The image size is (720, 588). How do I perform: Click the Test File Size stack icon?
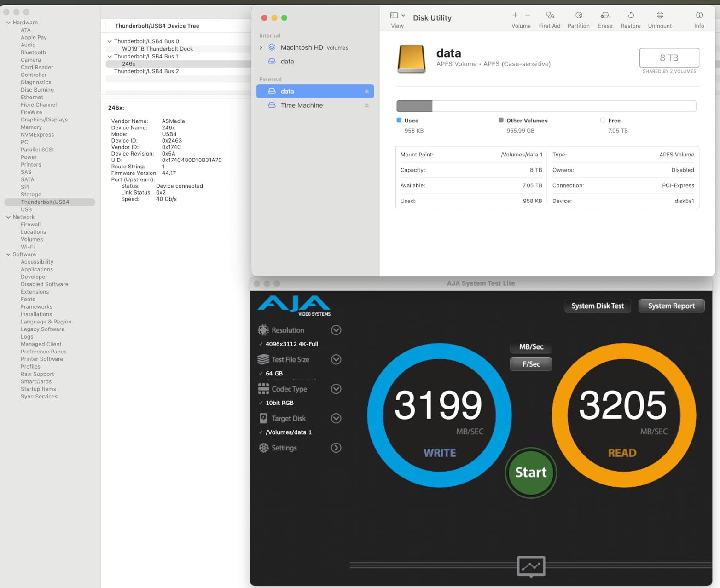click(x=263, y=359)
